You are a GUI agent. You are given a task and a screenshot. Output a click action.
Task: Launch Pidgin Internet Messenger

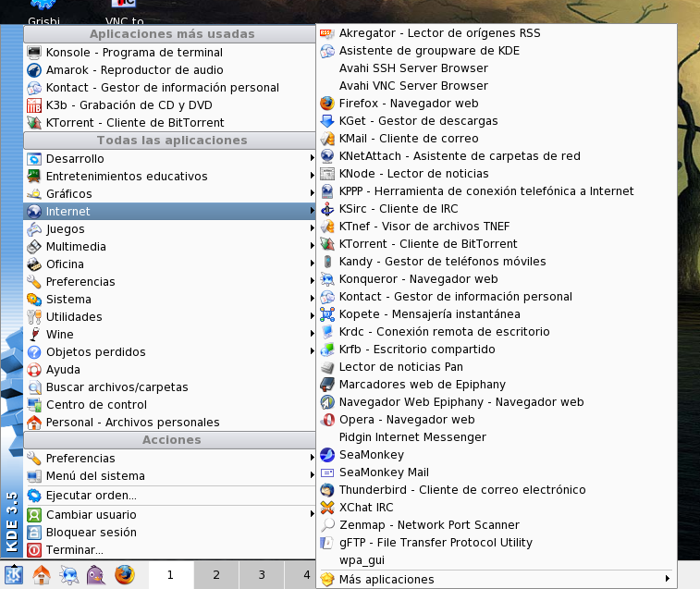[x=497, y=437]
